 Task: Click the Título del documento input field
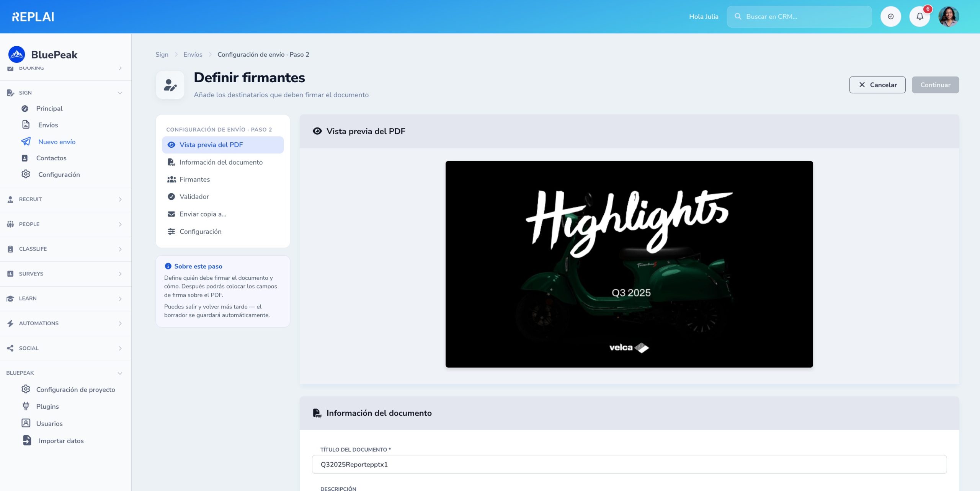click(629, 464)
